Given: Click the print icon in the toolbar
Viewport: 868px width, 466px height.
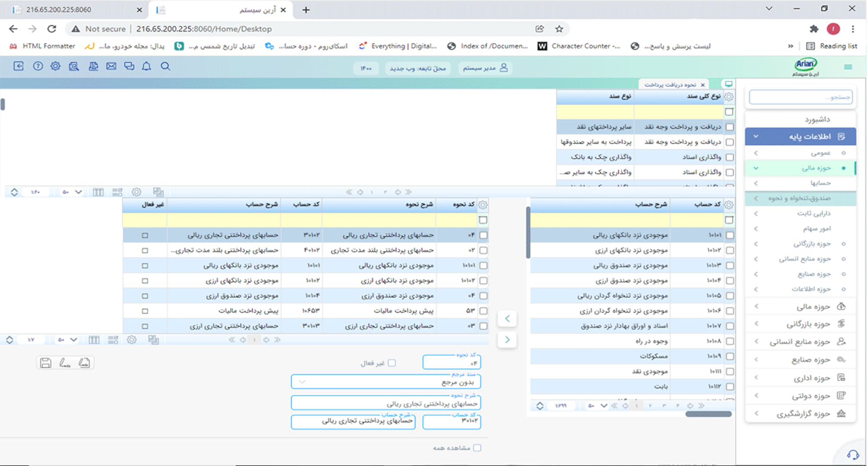Looking at the screenshot, I should pos(93,66).
